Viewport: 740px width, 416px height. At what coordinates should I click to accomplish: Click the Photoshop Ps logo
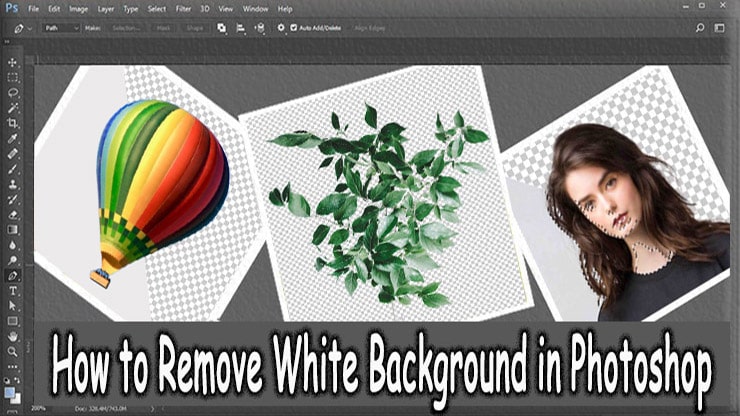click(12, 8)
